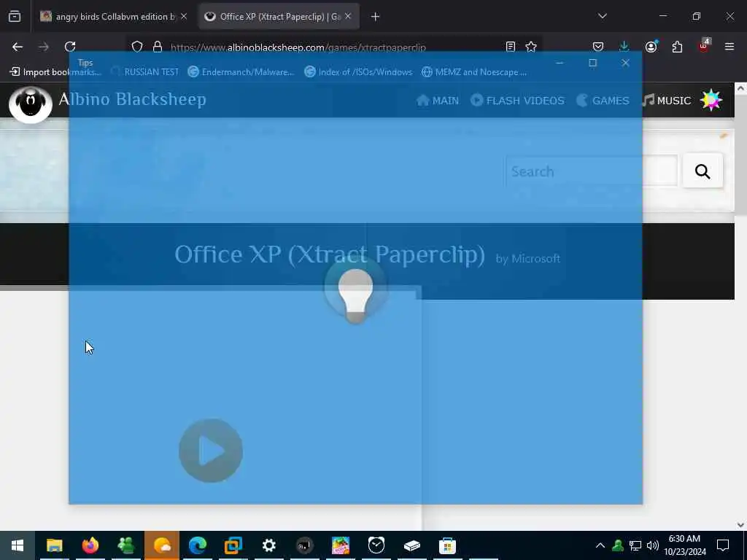Toggle reader view in address bar
This screenshot has width=747, height=560.
click(510, 47)
